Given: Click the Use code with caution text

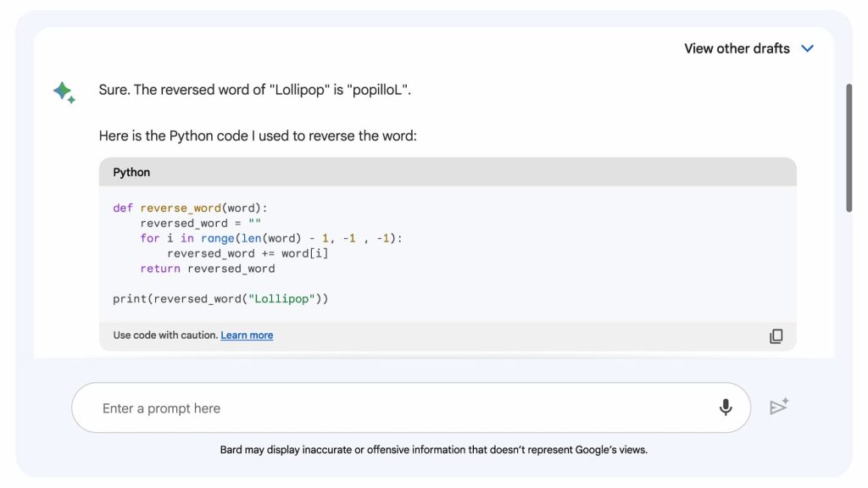Looking at the screenshot, I should coord(165,335).
